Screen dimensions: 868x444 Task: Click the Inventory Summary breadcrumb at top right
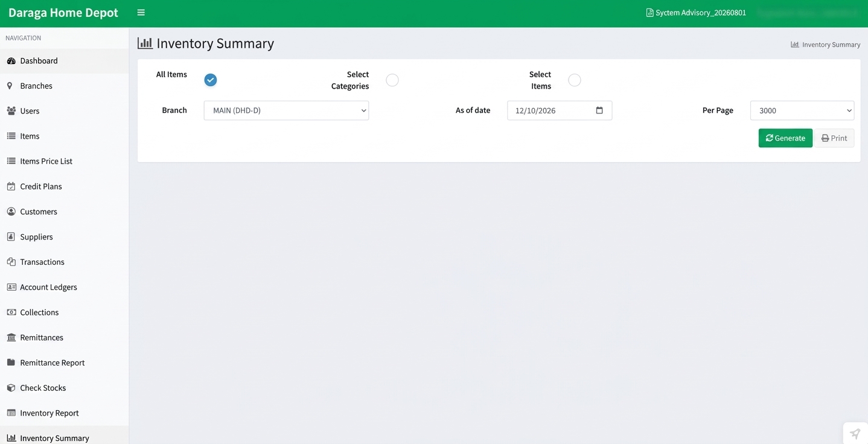click(x=825, y=45)
